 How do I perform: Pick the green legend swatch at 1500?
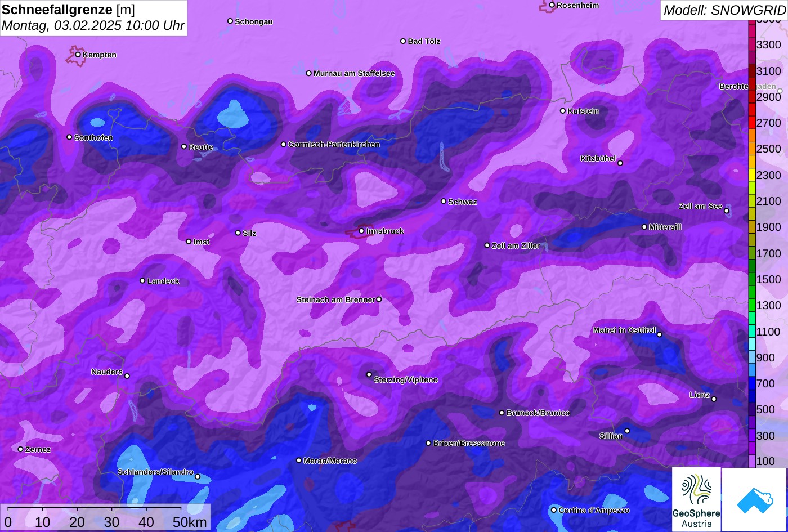coord(752,279)
